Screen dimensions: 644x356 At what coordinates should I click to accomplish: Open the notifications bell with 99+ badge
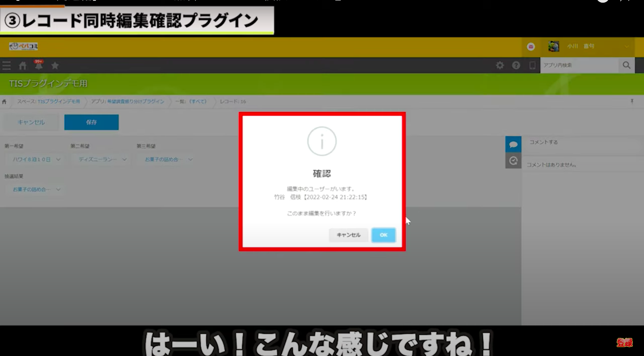pyautogui.click(x=38, y=65)
